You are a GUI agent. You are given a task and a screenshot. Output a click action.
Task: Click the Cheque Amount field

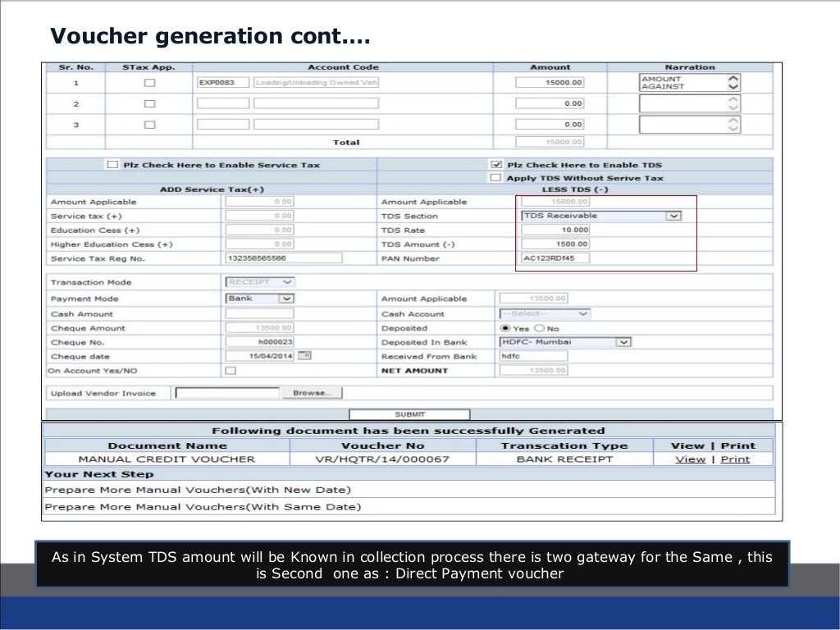click(x=259, y=327)
